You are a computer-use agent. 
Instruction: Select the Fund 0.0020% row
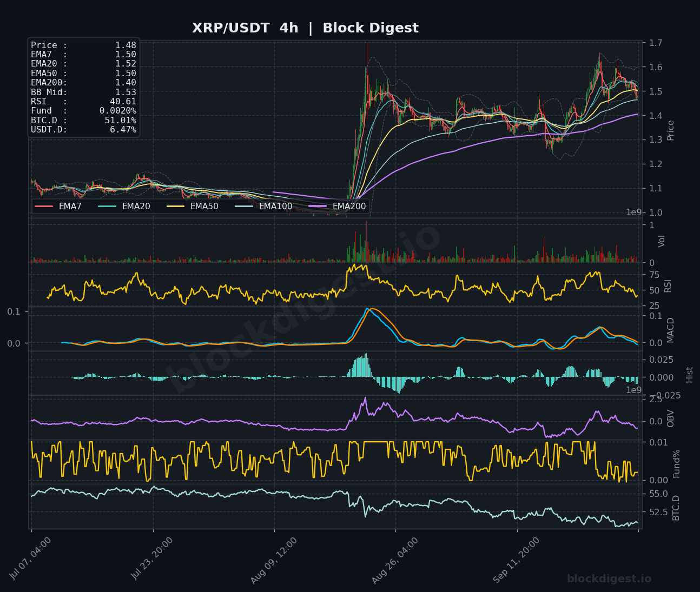click(83, 111)
